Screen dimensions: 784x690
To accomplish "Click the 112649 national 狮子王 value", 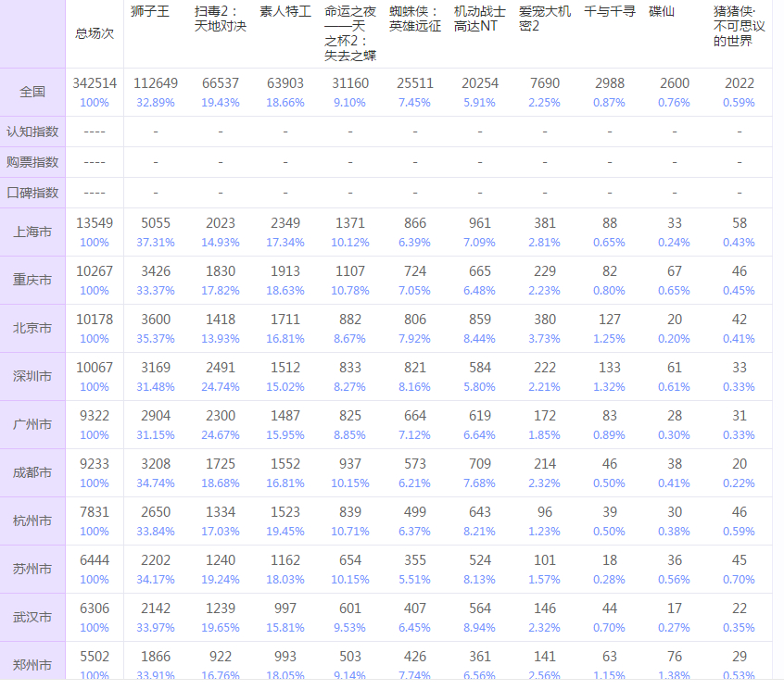I will (x=156, y=83).
